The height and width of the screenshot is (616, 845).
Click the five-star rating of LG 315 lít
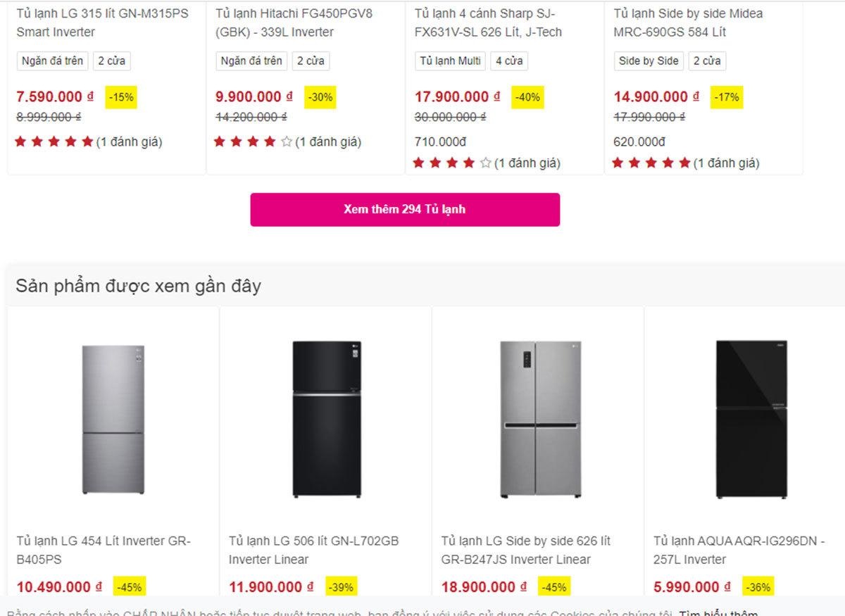coord(54,142)
